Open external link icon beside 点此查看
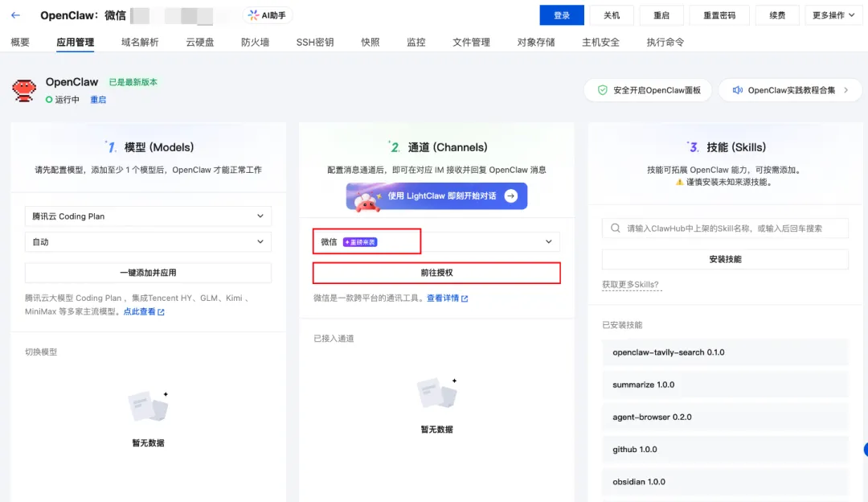Viewport: 868px width, 502px height. click(x=161, y=312)
